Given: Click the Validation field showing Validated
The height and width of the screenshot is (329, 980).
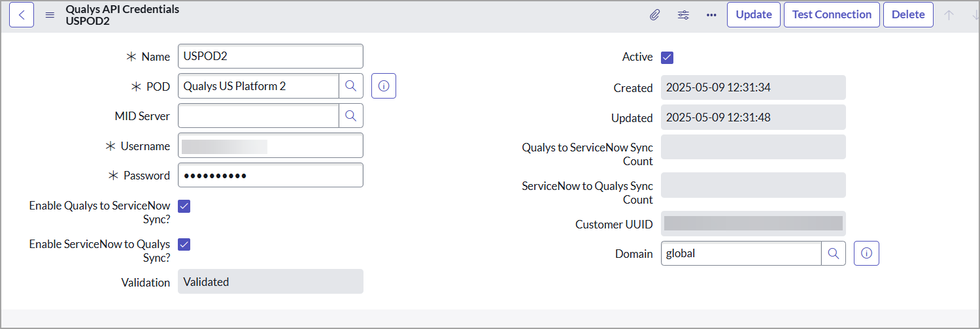Looking at the screenshot, I should pos(270,282).
